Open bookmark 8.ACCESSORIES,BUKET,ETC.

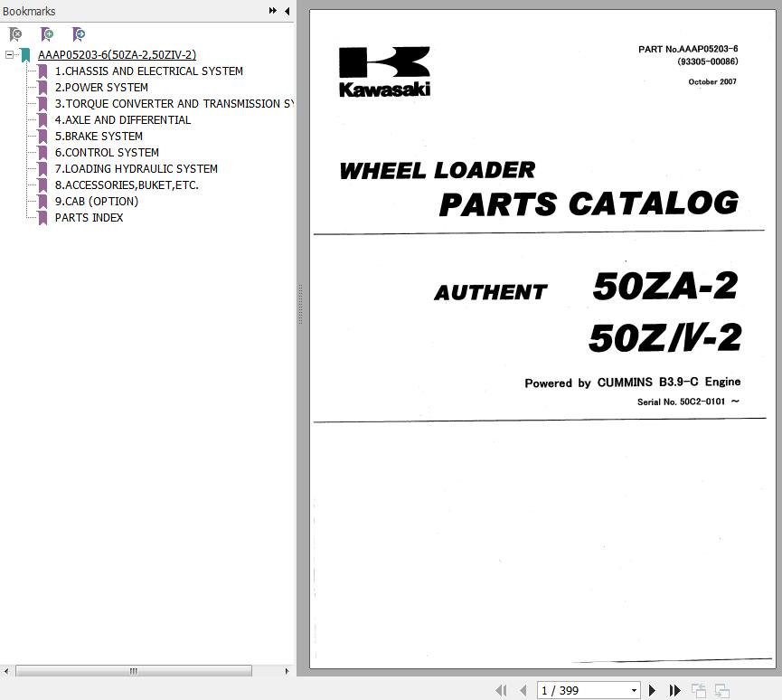[x=127, y=185]
